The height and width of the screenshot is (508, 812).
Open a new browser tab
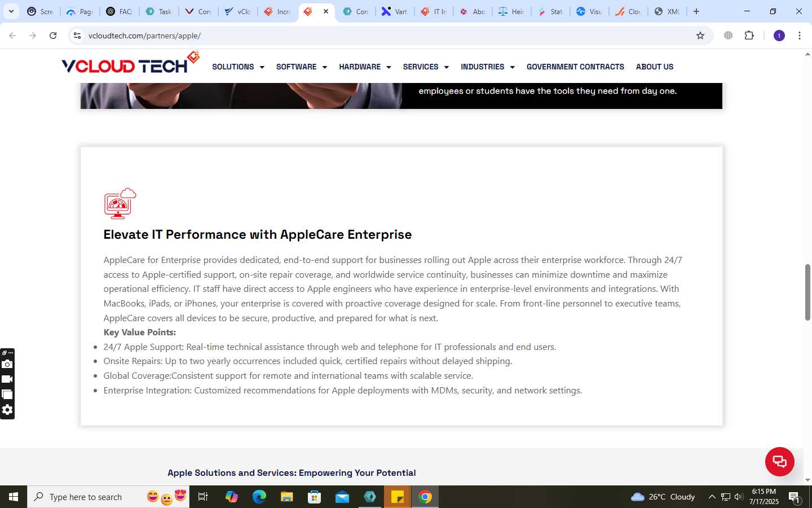[696, 11]
